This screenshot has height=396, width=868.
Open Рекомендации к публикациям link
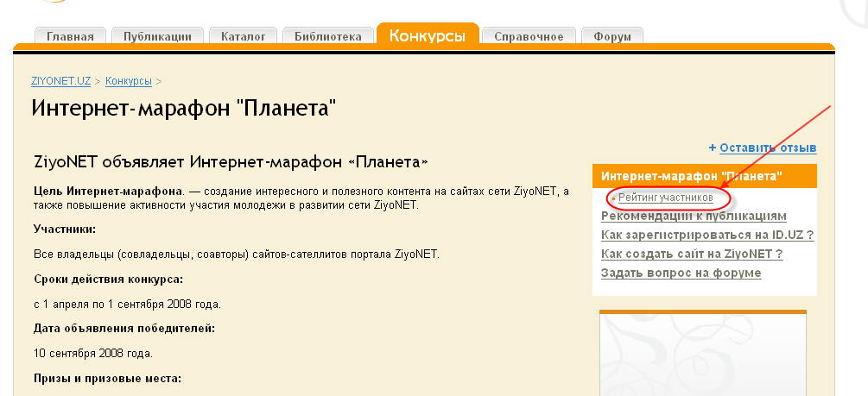pyautogui.click(x=694, y=216)
